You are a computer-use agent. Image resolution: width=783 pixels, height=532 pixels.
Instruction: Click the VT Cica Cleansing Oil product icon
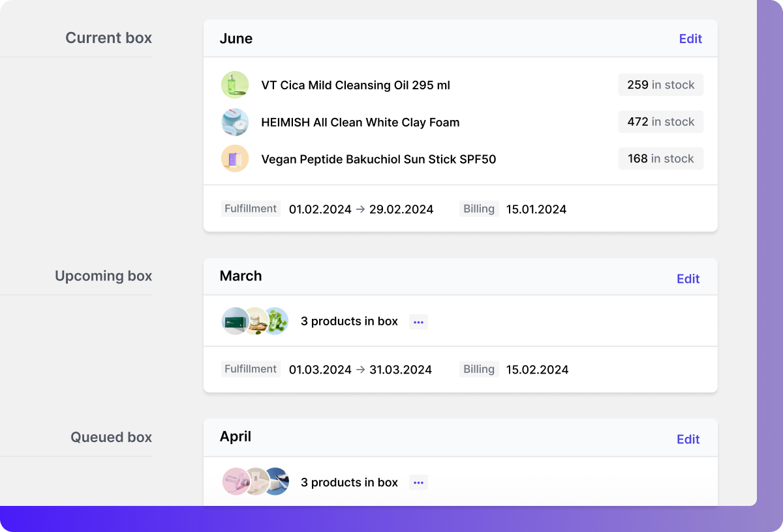click(x=235, y=85)
